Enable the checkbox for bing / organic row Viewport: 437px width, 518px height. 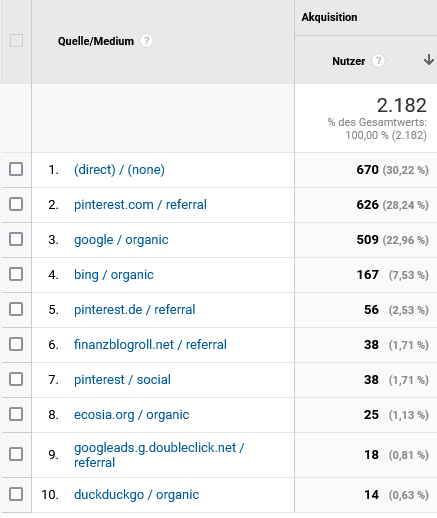tap(16, 274)
